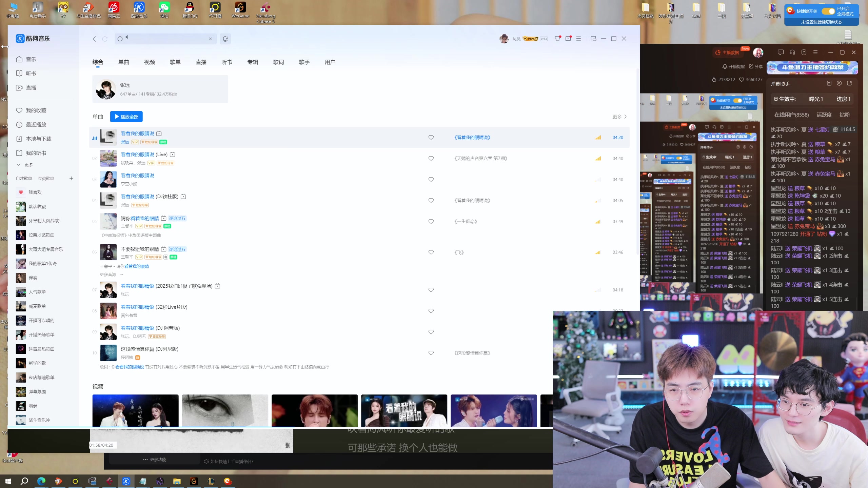
Task: Click 更多功能 in bottom bar
Action: tap(155, 460)
